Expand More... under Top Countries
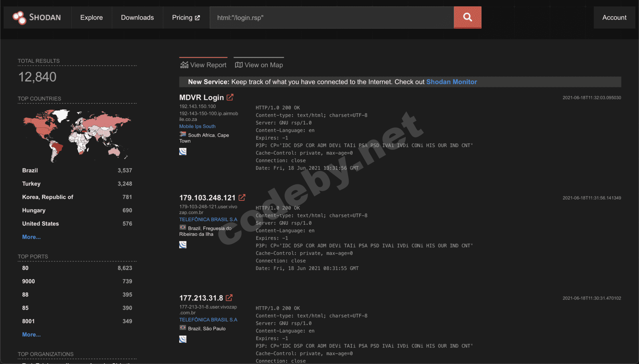The width and height of the screenshot is (639, 364). 31,237
